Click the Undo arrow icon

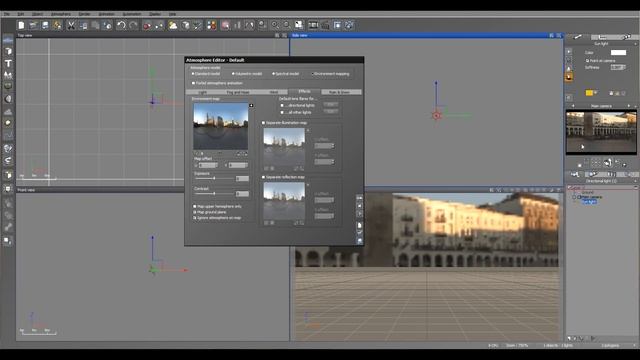[x=121, y=25]
